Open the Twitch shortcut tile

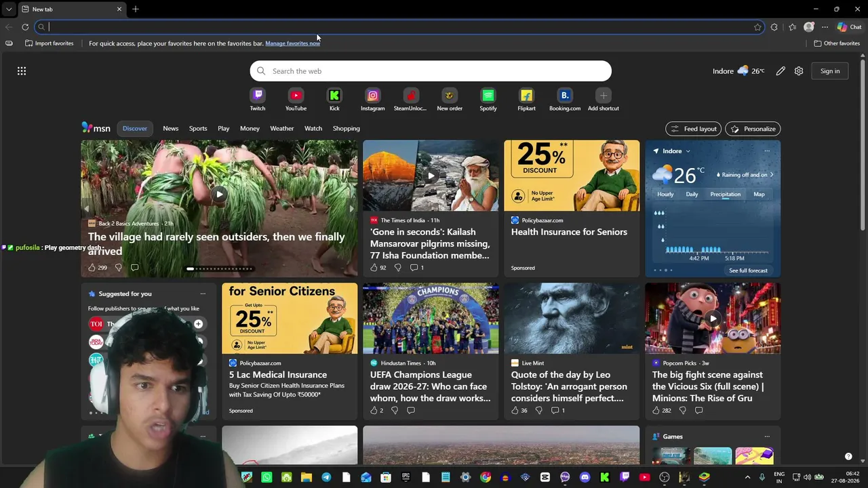[x=258, y=99]
